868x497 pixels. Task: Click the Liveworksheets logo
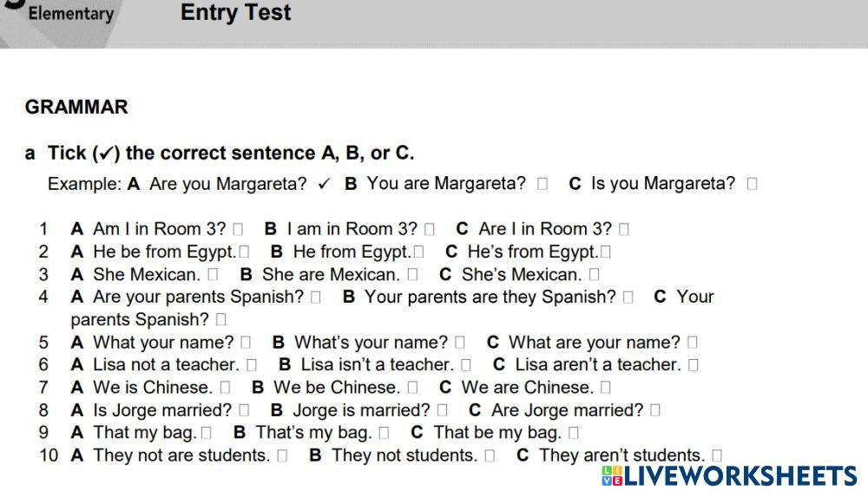tap(728, 475)
